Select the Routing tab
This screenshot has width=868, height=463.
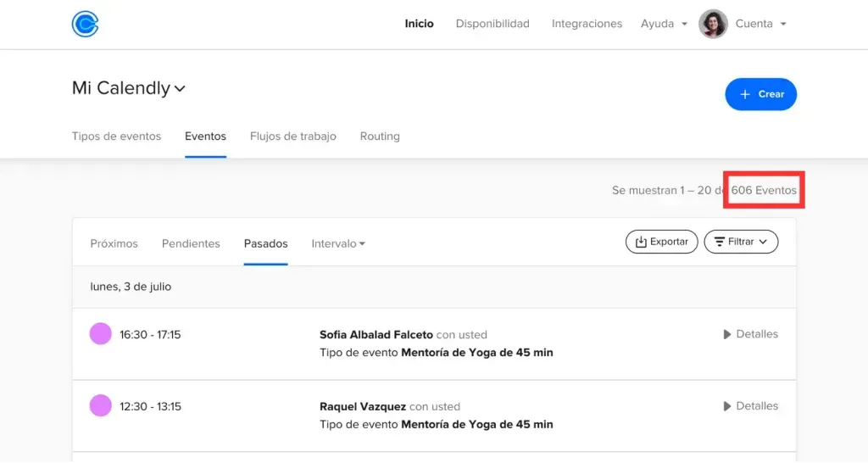pyautogui.click(x=380, y=137)
